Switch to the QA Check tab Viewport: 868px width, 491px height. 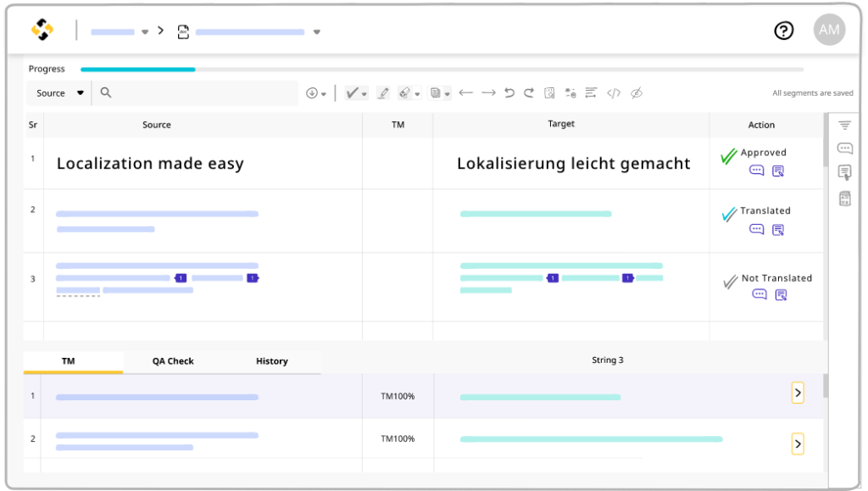point(173,360)
